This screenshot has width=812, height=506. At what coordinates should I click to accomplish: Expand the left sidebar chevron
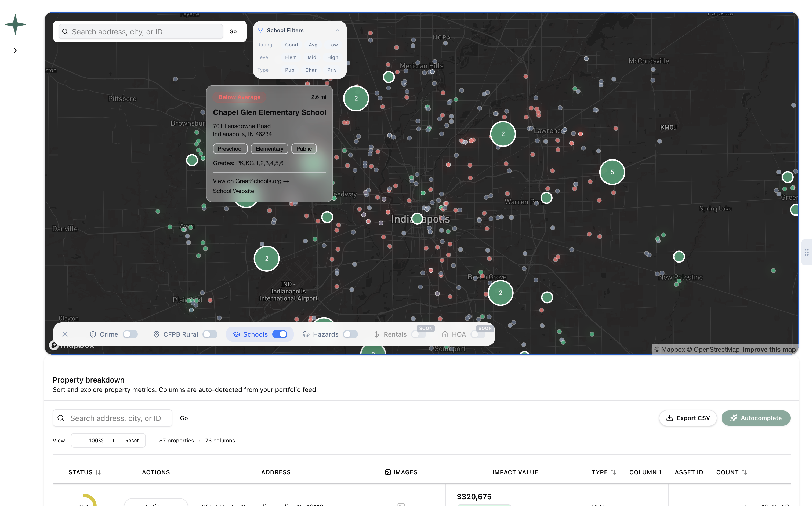coord(15,50)
